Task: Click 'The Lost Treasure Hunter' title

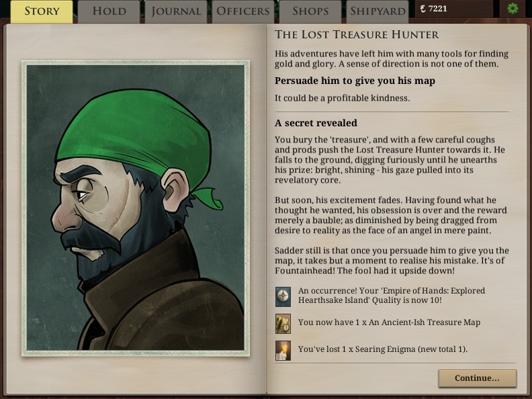Action: [357, 35]
